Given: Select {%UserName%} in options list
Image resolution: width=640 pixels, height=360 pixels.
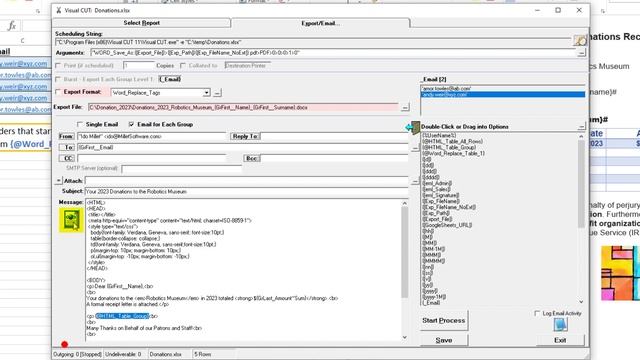Looking at the screenshot, I should 439,135.
